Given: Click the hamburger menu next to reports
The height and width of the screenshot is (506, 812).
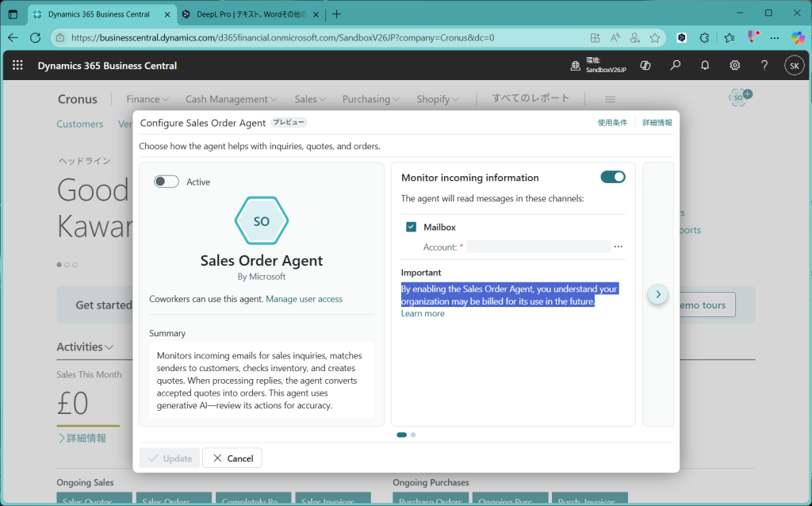Looking at the screenshot, I should (x=610, y=99).
